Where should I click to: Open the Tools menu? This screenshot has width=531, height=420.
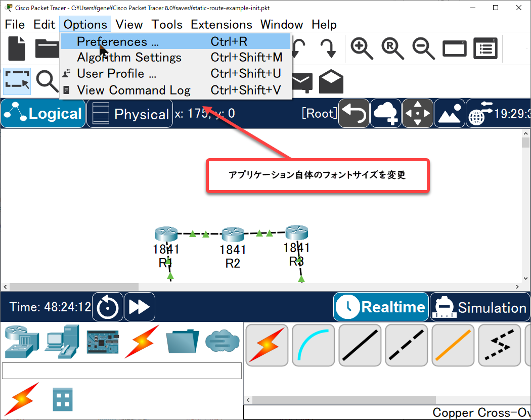pos(167,24)
